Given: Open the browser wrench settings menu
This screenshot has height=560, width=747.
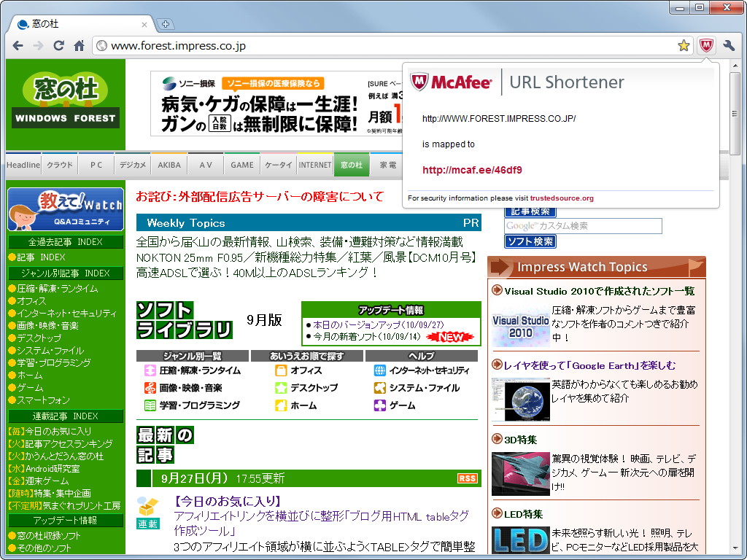Looking at the screenshot, I should tap(728, 44).
